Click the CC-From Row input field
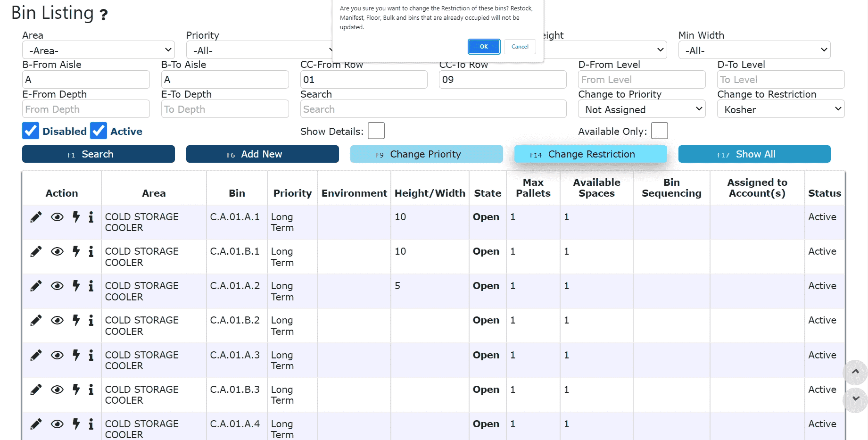 (x=364, y=79)
